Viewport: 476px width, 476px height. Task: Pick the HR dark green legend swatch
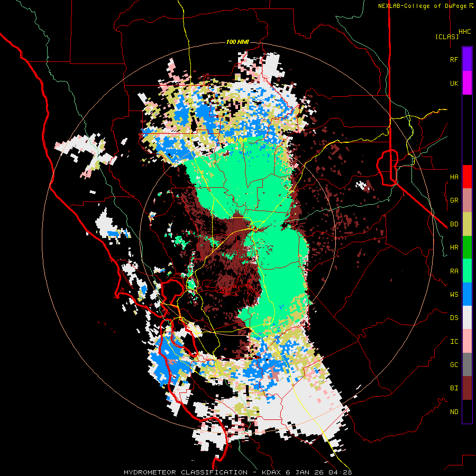[467, 248]
